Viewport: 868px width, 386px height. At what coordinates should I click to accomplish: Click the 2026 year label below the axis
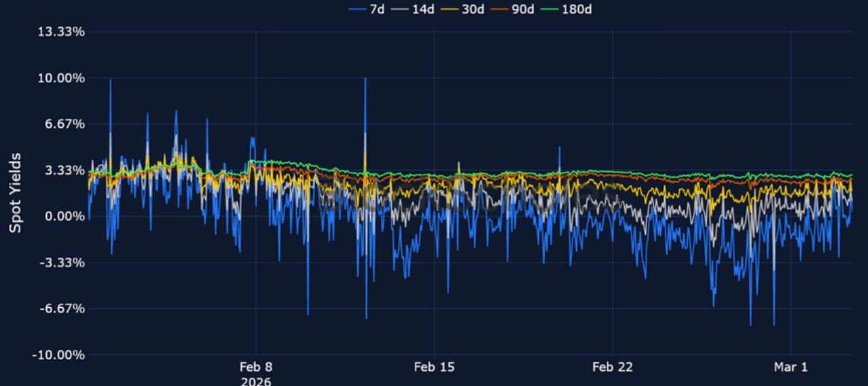tap(255, 381)
